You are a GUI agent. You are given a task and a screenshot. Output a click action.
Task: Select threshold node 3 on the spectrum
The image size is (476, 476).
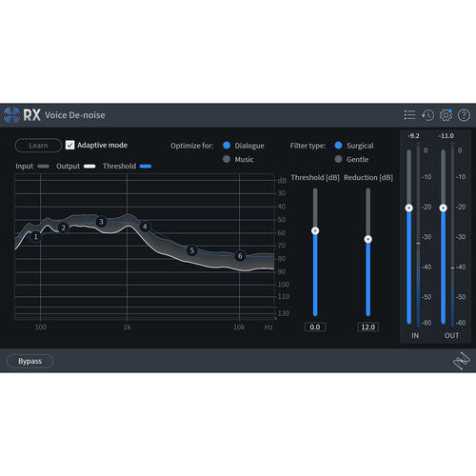101,222
